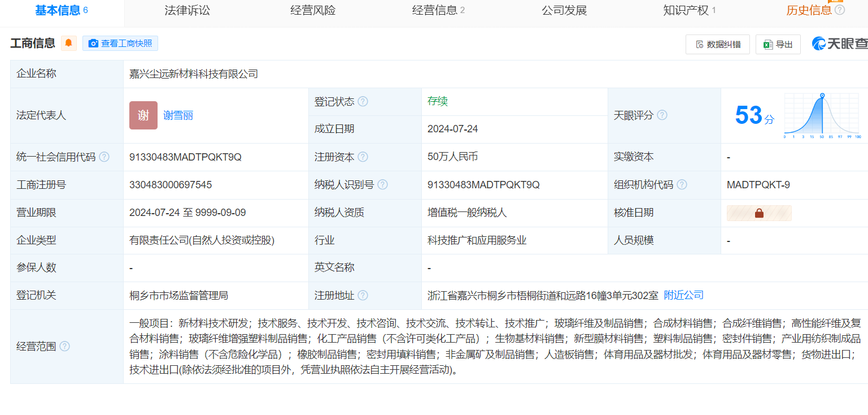The image size is (868, 415).
Task: Click taxpayer ID value next to 纳税人识别号
Action: (x=483, y=185)
